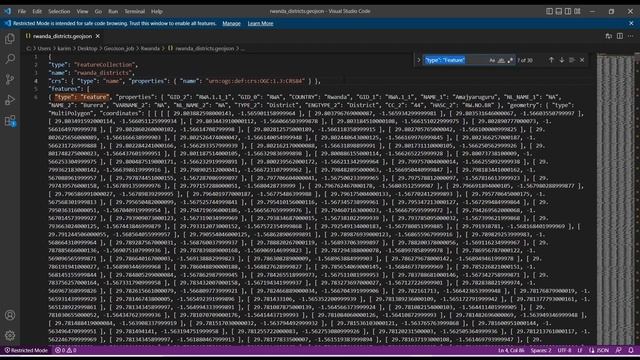Open notifications bell icon
The height and width of the screenshot is (360, 640).
(x=631, y=350)
